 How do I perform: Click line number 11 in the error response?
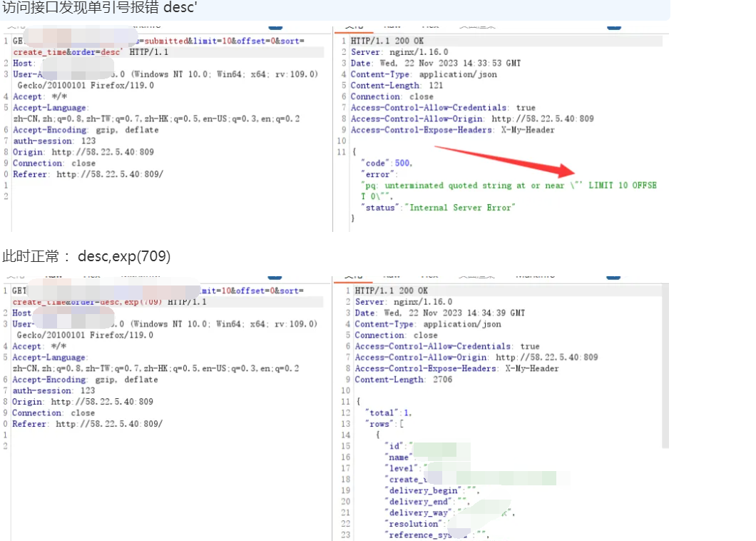click(342, 151)
